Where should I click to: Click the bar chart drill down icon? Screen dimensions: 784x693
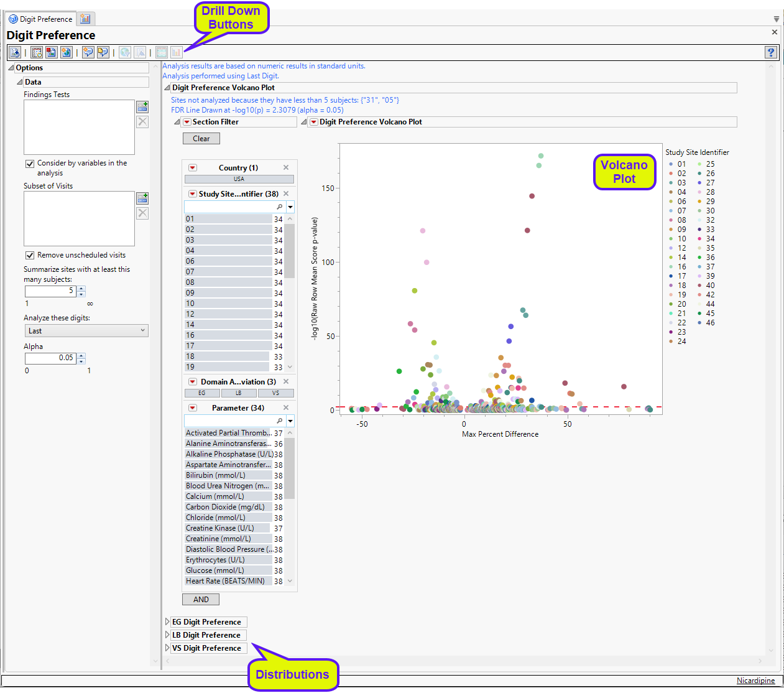point(177,53)
